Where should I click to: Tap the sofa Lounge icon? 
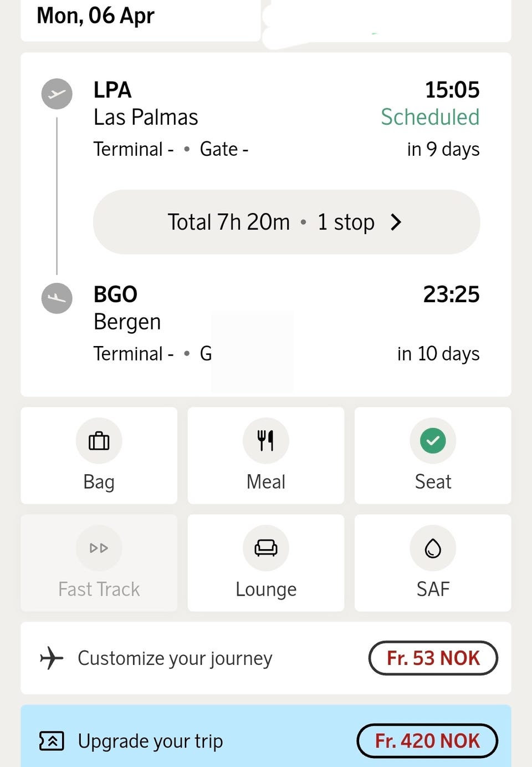(266, 548)
